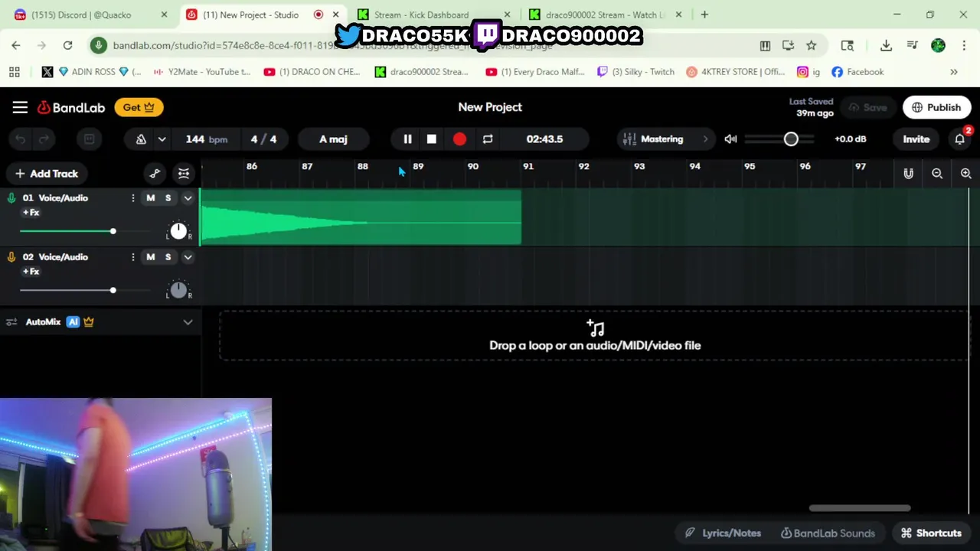
Task: Open options menu for track 02
Action: 132,257
